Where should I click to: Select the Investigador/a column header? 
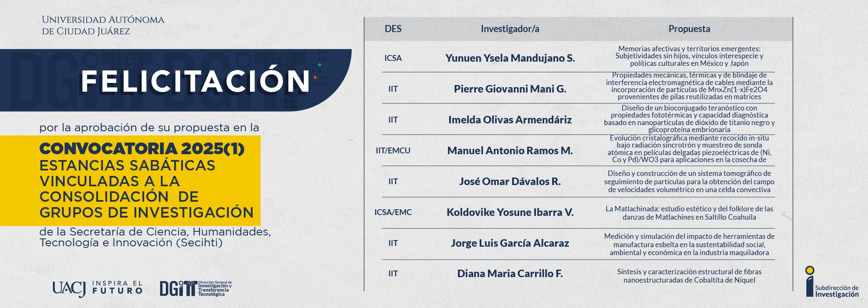[x=510, y=29]
